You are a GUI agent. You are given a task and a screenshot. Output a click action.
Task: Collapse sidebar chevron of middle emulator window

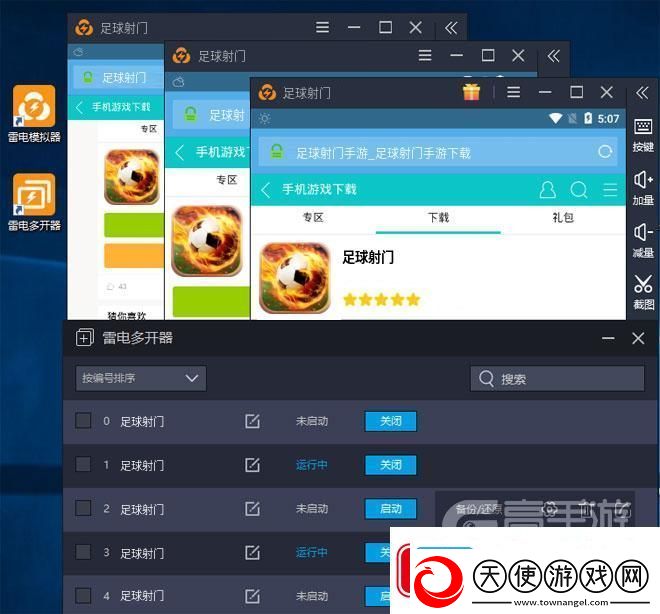[x=553, y=56]
